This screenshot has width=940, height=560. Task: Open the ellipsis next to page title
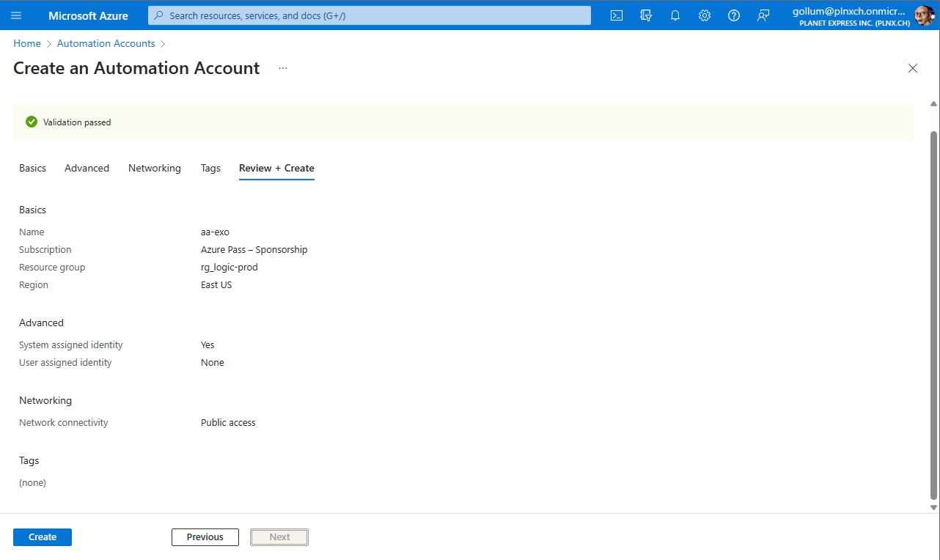[x=283, y=67]
